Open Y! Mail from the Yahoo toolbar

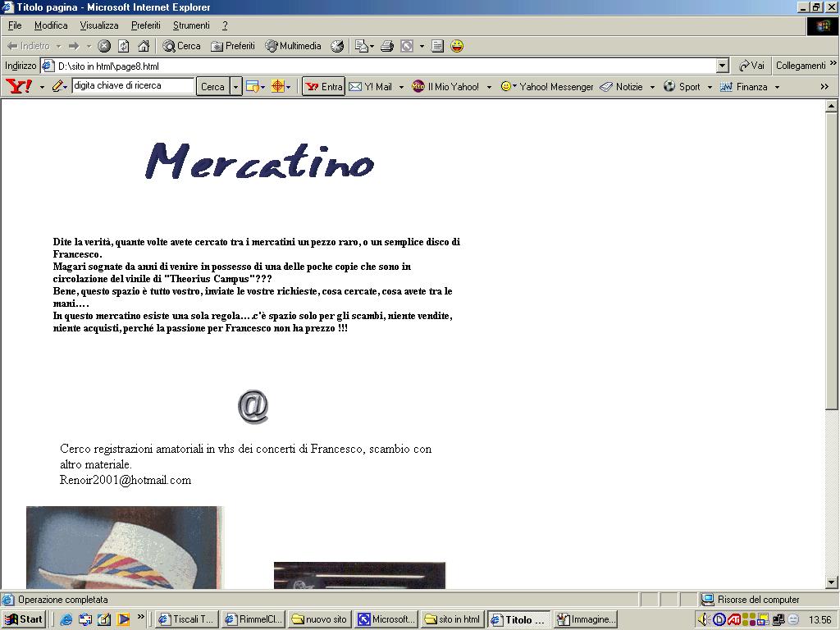(x=370, y=86)
